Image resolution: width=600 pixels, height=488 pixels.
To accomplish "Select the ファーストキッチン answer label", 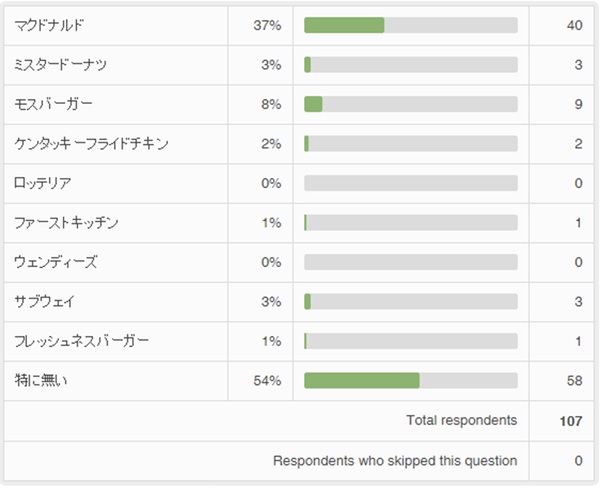I will [67, 222].
